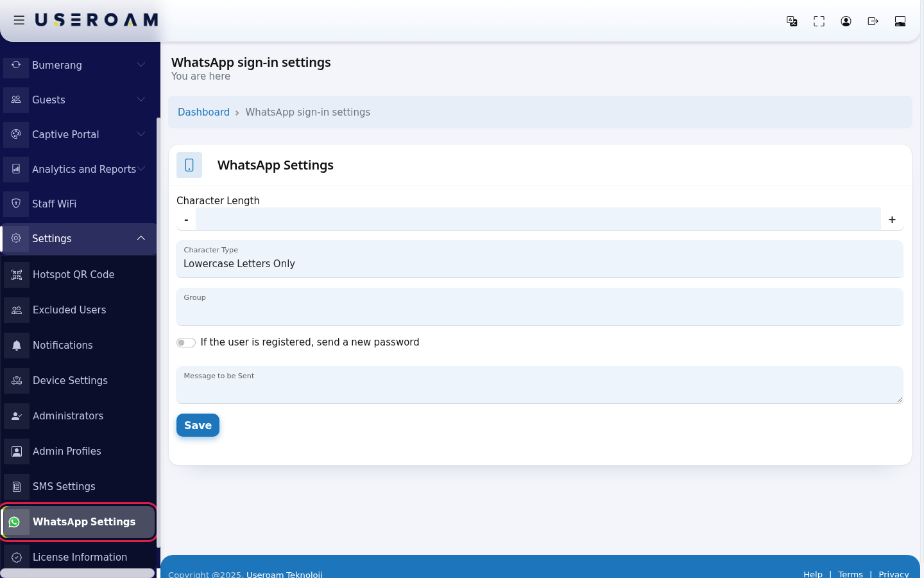
Task: Open the Terms link in the footer
Action: tap(851, 574)
